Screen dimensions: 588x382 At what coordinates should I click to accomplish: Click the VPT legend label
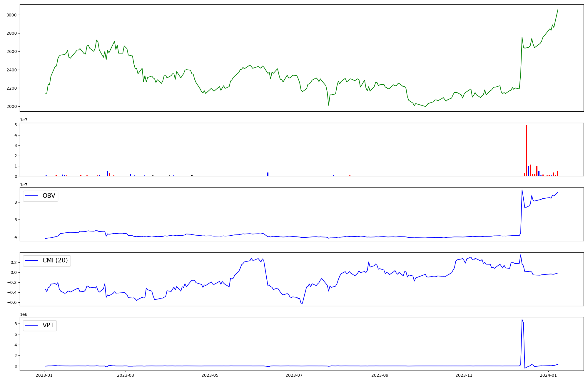48,325
